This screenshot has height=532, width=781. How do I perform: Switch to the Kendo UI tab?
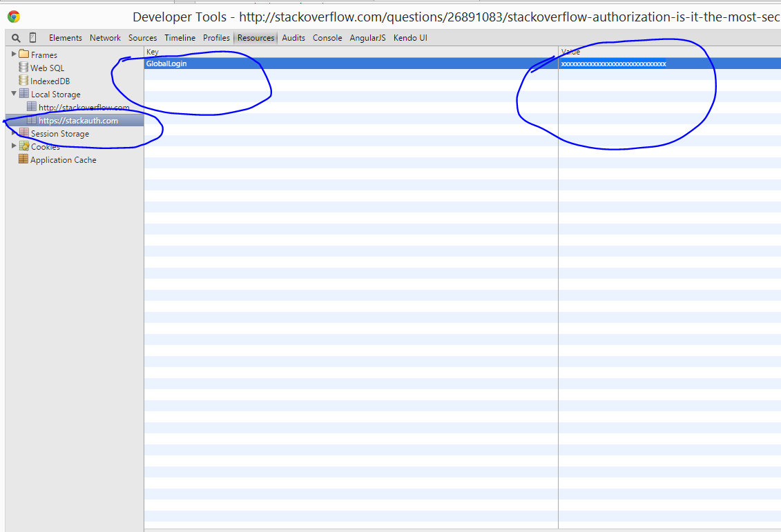coord(410,38)
